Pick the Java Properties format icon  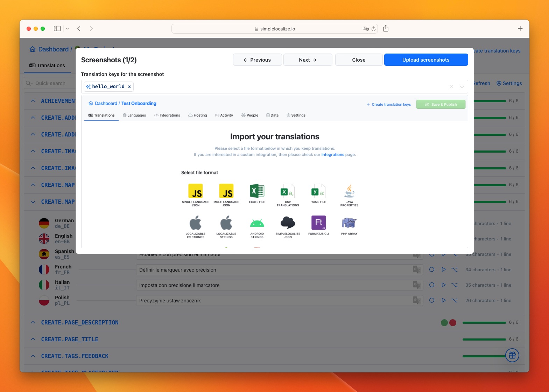point(349,191)
